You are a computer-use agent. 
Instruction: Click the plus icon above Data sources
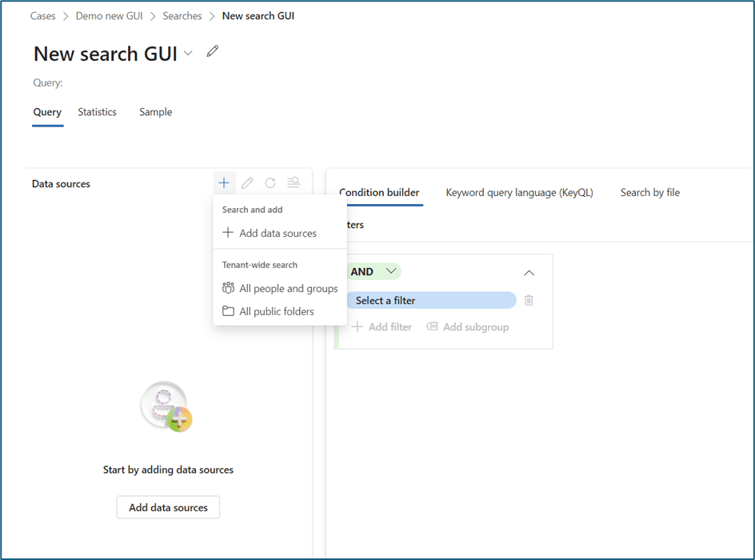[x=224, y=182]
